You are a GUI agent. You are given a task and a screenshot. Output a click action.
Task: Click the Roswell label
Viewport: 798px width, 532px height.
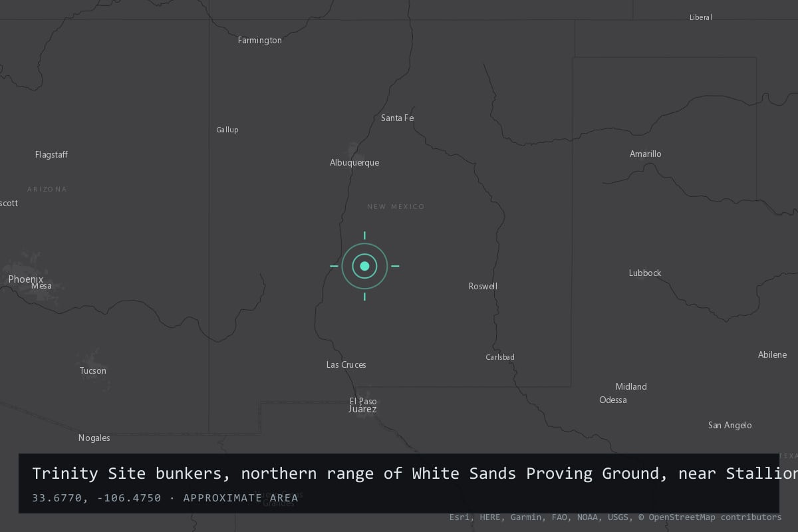coord(483,287)
